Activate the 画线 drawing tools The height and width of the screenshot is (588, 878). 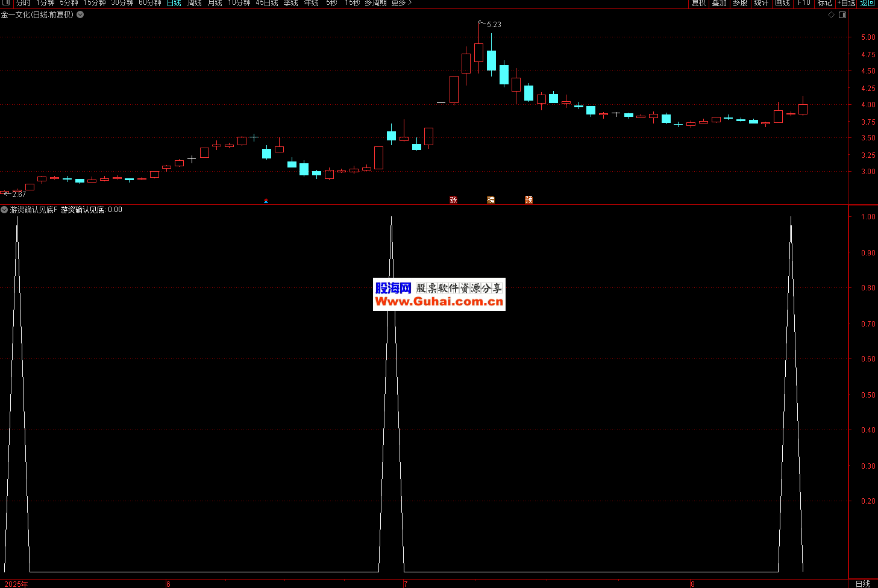pos(782,3)
